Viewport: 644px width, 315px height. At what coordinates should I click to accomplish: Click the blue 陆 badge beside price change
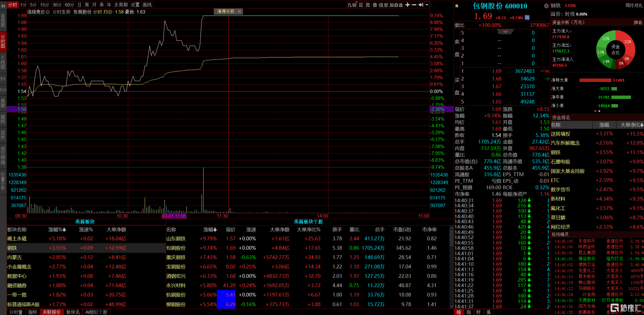[x=527, y=17]
